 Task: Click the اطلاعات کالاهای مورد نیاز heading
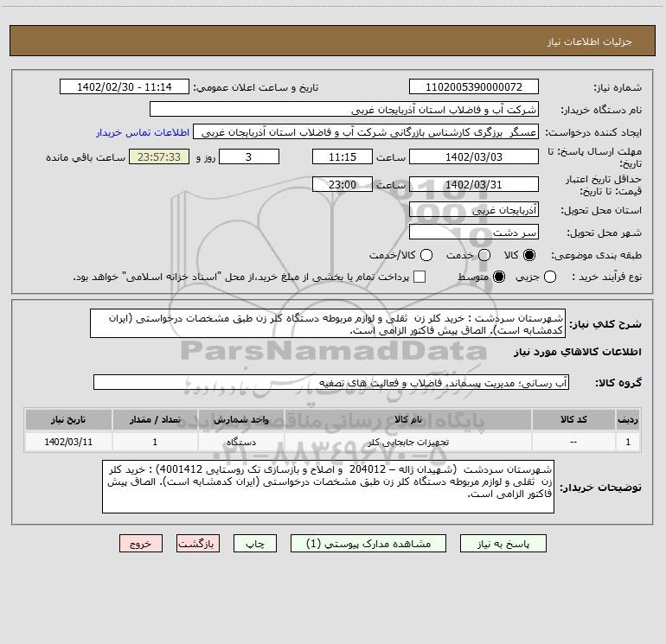(578, 352)
